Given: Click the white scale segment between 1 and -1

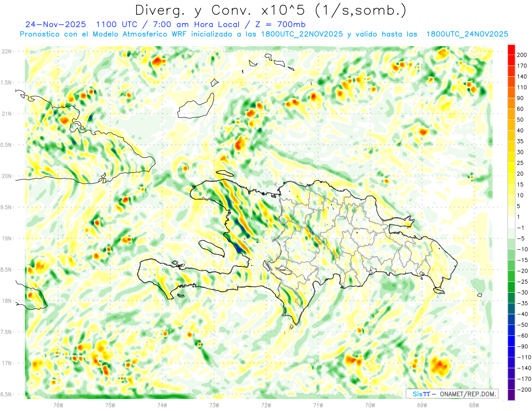Looking at the screenshot, I should pyautogui.click(x=511, y=222).
